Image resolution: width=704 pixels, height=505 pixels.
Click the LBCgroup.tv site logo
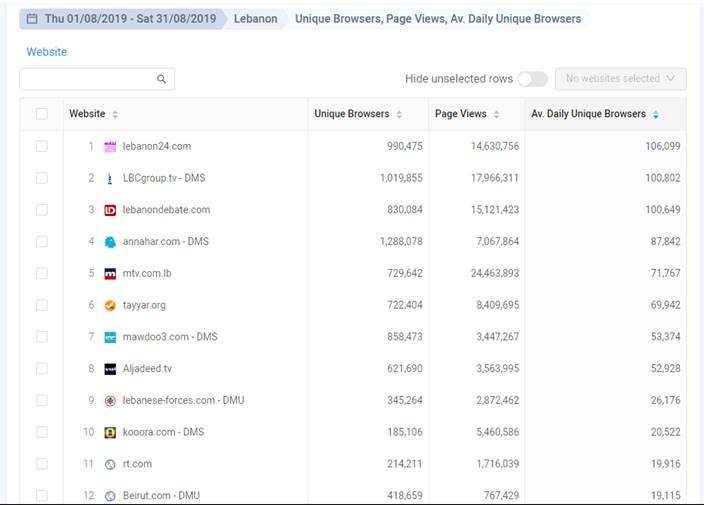click(x=110, y=178)
